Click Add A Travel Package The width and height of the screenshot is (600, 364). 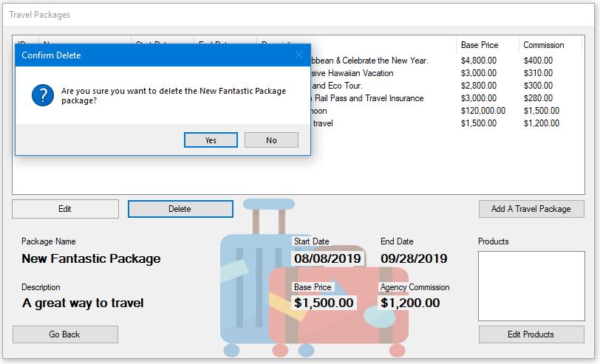point(531,209)
